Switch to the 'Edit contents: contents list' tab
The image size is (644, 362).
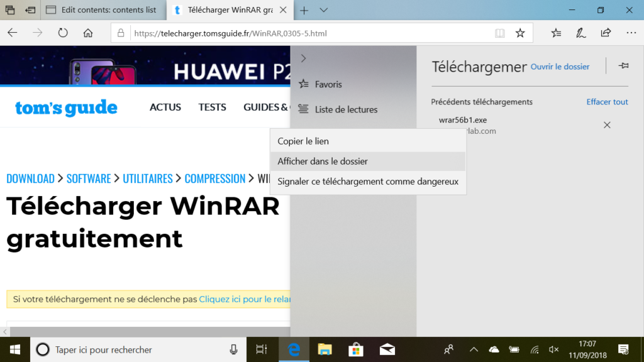click(104, 10)
